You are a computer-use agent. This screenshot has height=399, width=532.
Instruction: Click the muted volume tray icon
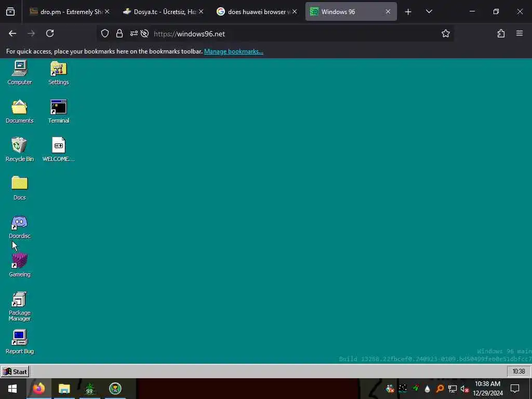[x=464, y=389]
